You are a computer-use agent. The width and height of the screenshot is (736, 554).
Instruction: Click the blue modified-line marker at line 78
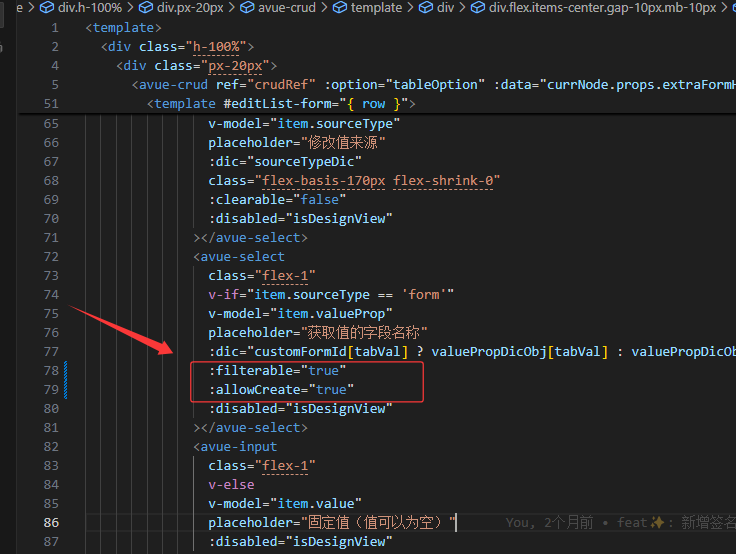[66, 370]
